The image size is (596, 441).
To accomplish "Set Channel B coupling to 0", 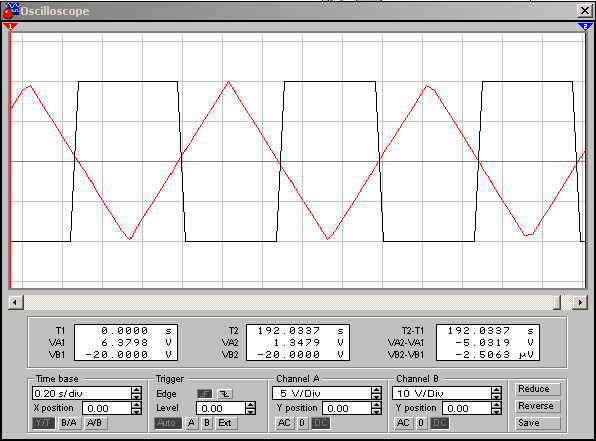I will pyautogui.click(x=421, y=423).
